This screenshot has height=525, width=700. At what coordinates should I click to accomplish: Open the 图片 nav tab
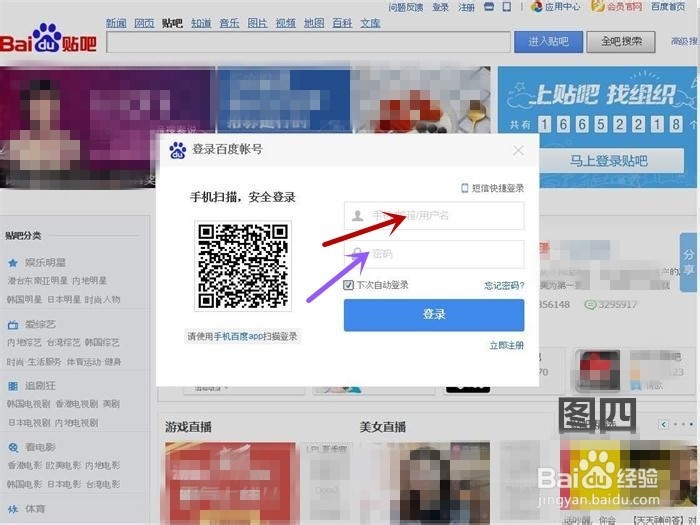258,23
